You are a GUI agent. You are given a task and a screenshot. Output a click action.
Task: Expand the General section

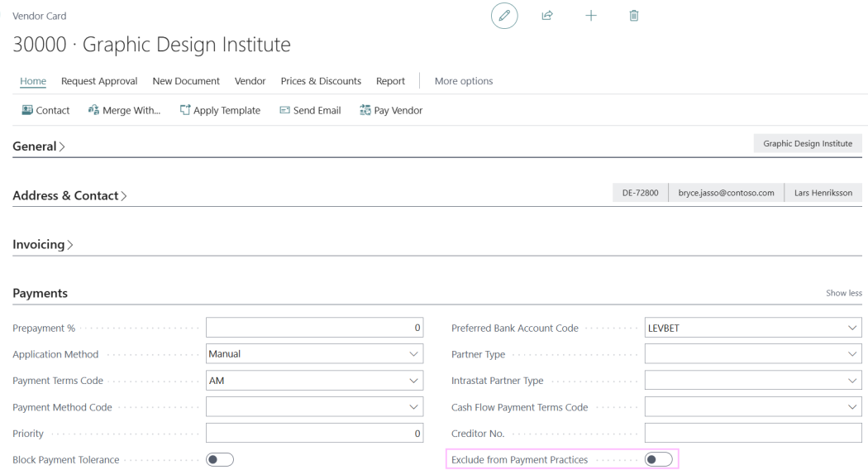tap(39, 146)
